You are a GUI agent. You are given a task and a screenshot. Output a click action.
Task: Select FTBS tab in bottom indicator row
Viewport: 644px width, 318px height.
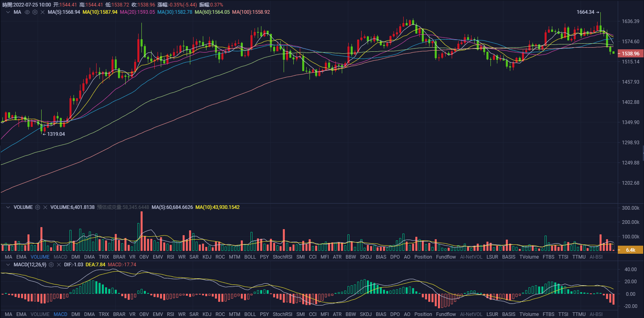click(x=549, y=314)
